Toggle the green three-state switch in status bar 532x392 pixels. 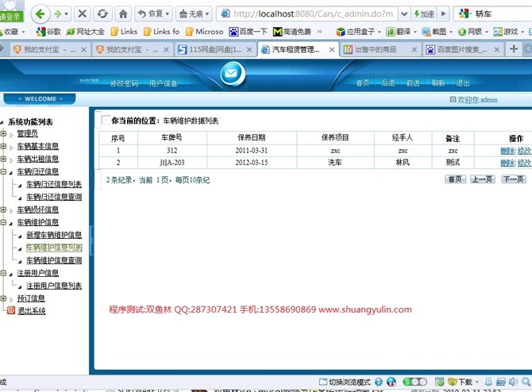(414, 382)
